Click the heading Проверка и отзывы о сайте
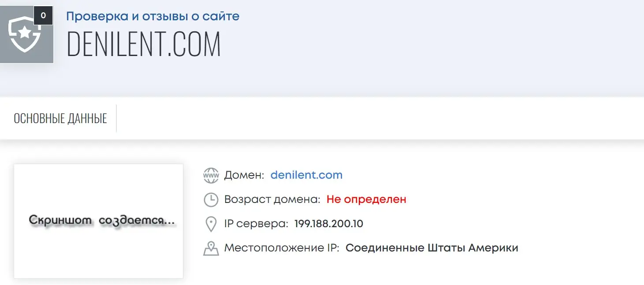Image resolution: width=644 pixels, height=285 pixels. (x=153, y=17)
